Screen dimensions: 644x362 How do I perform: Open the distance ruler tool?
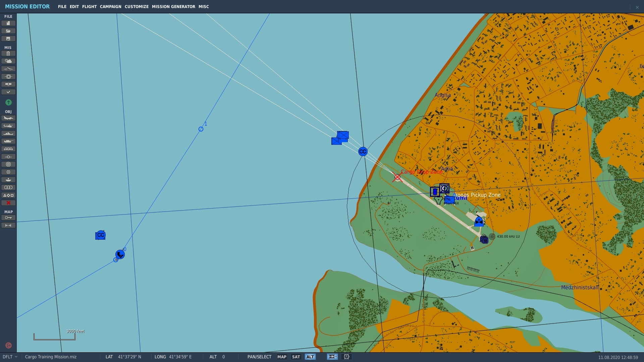[8, 226]
